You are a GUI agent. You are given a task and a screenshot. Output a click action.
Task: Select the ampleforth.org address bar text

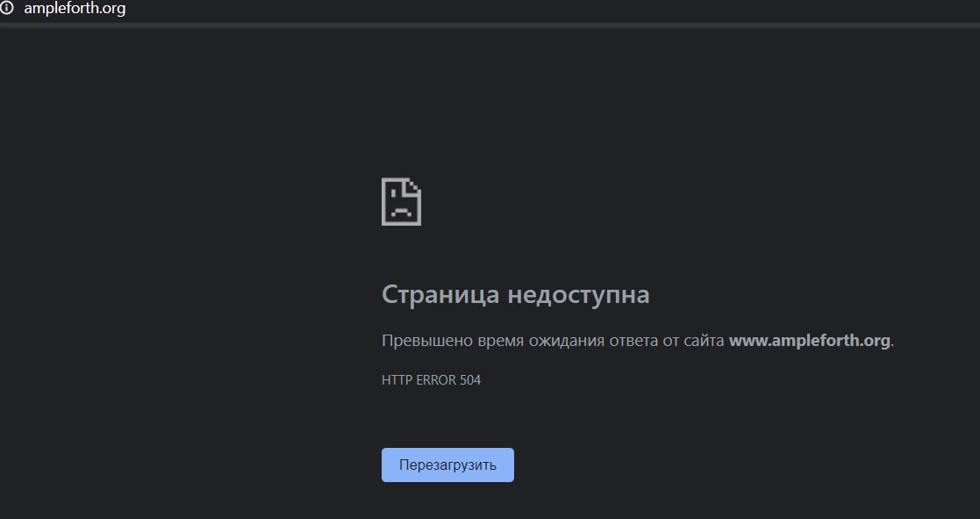75,9
